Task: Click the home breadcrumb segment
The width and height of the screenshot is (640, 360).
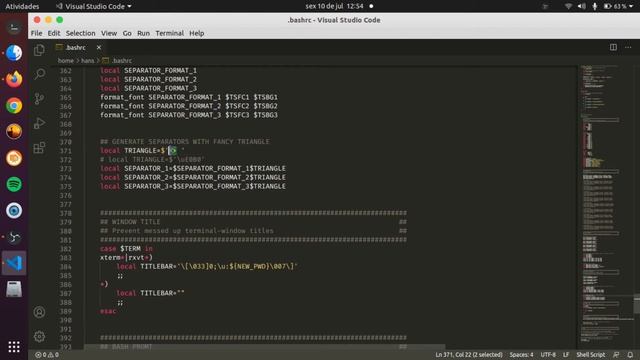Action: pos(65,60)
